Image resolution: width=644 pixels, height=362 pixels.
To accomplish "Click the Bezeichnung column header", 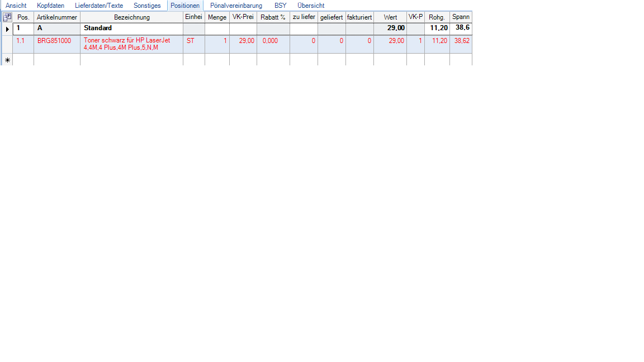I will tap(131, 17).
